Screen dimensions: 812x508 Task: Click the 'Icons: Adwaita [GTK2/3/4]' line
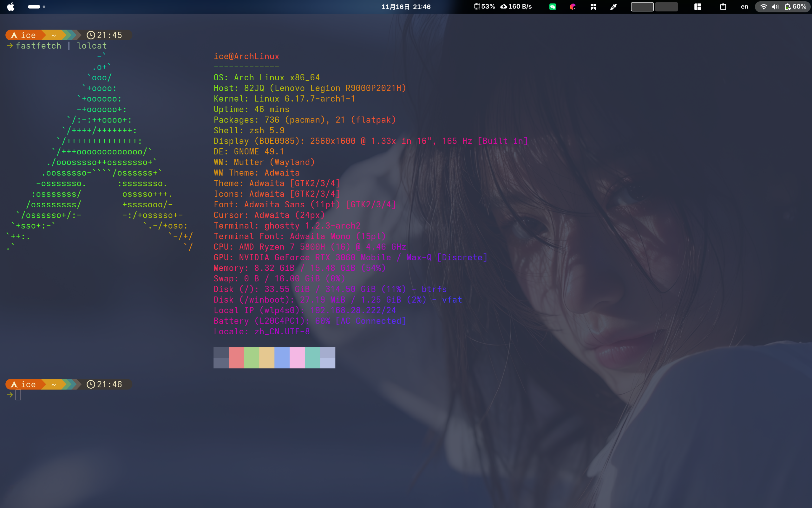(x=277, y=194)
